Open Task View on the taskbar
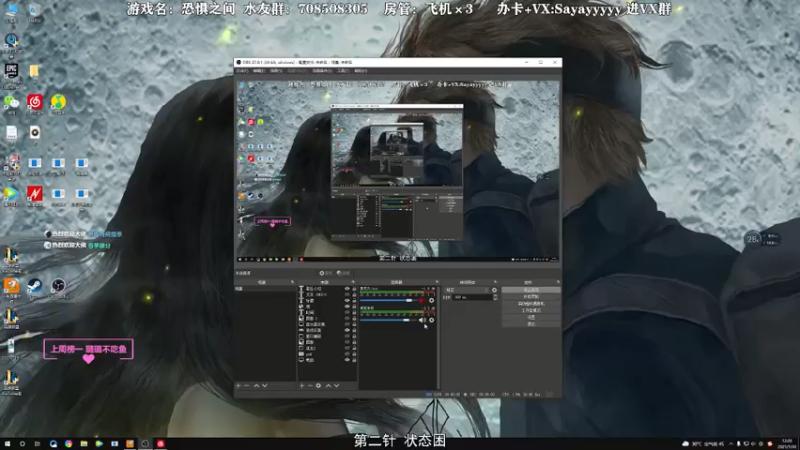This screenshot has width=800, height=450. click(x=37, y=444)
